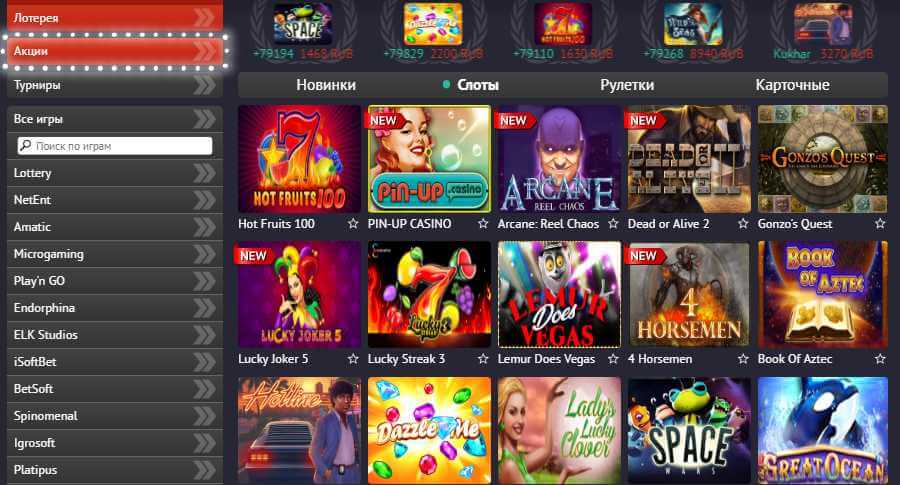Open the Акции promotions button
The width and height of the screenshot is (900, 485).
point(115,51)
